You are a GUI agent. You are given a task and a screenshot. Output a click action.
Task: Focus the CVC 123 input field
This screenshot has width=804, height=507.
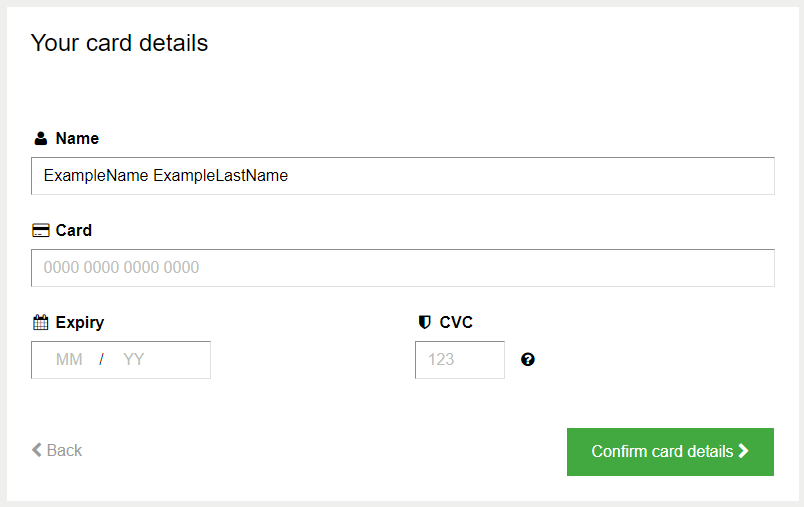[460, 360]
